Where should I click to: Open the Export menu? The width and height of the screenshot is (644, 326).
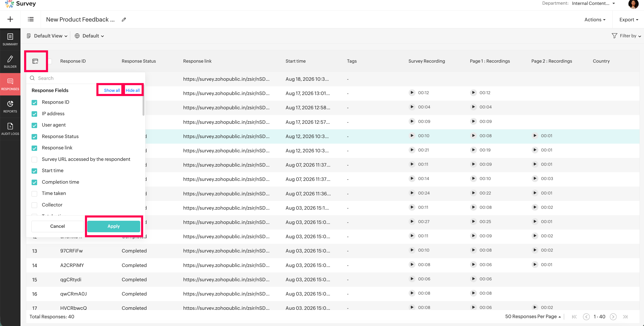[628, 19]
